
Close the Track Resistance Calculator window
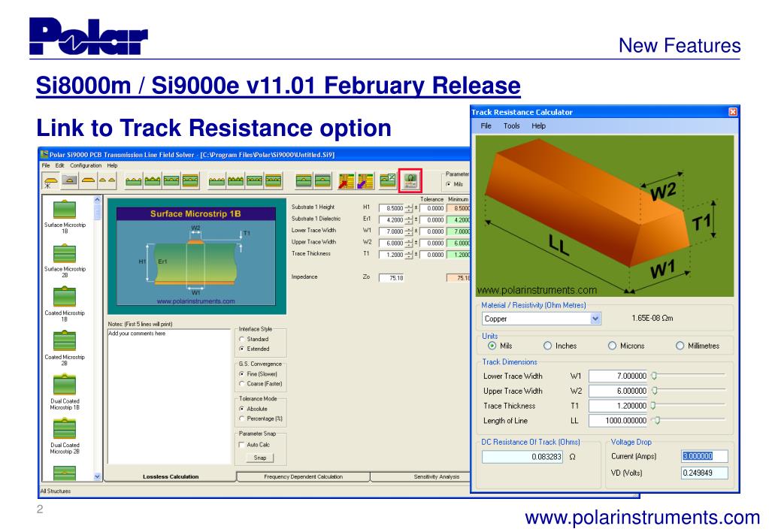[733, 112]
